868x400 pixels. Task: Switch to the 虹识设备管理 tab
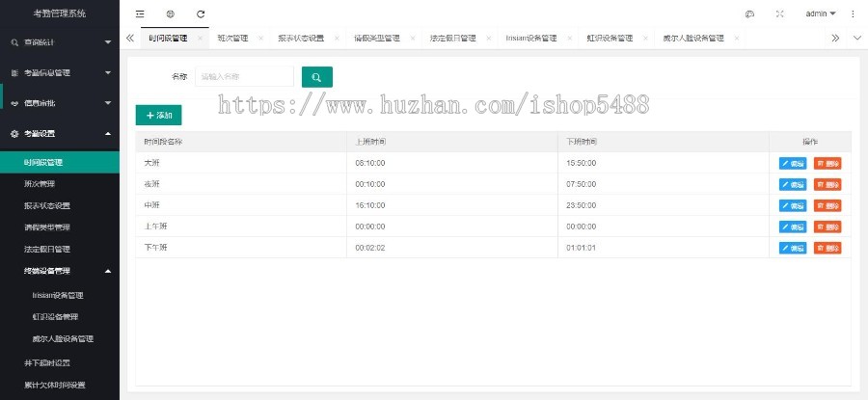click(610, 39)
